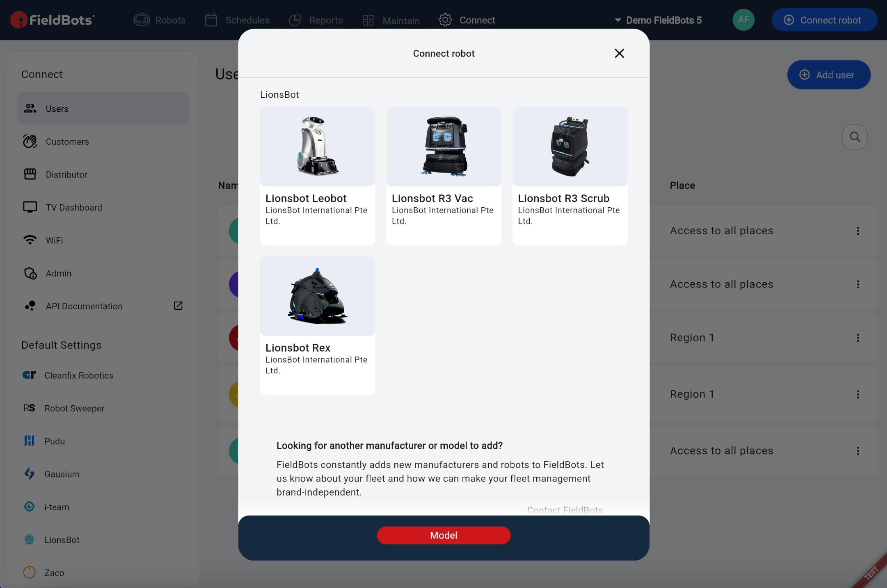887x588 pixels.
Task: Open options menu for second Access to all places row
Action: [x=858, y=284]
